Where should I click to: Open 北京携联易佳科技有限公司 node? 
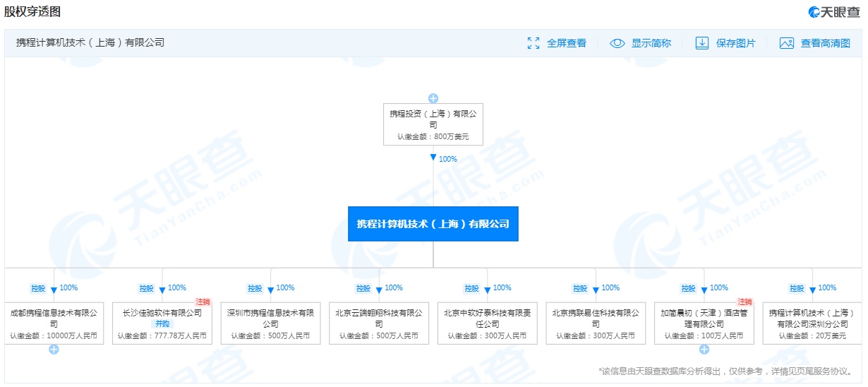tap(596, 324)
